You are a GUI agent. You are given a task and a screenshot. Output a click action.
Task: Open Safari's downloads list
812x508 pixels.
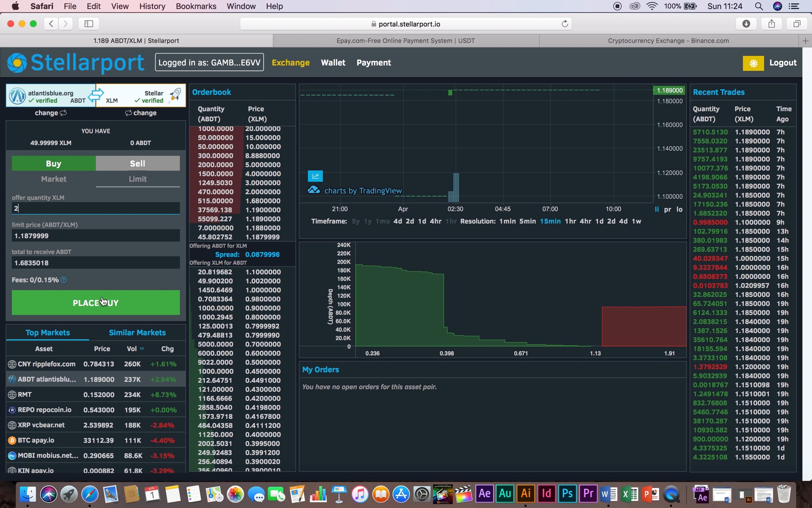[x=746, y=24]
